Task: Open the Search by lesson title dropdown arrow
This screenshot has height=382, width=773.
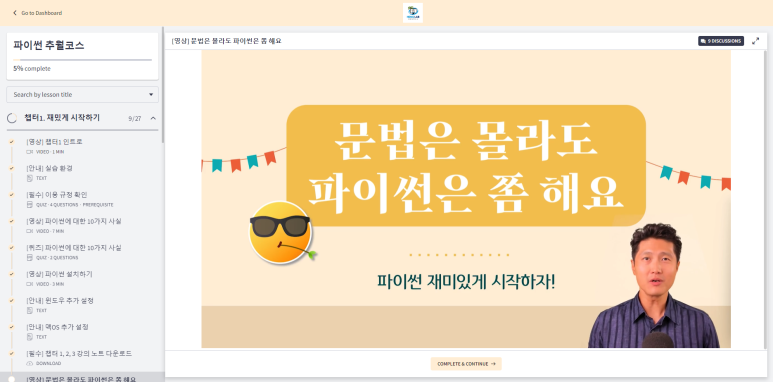Action: [151, 95]
